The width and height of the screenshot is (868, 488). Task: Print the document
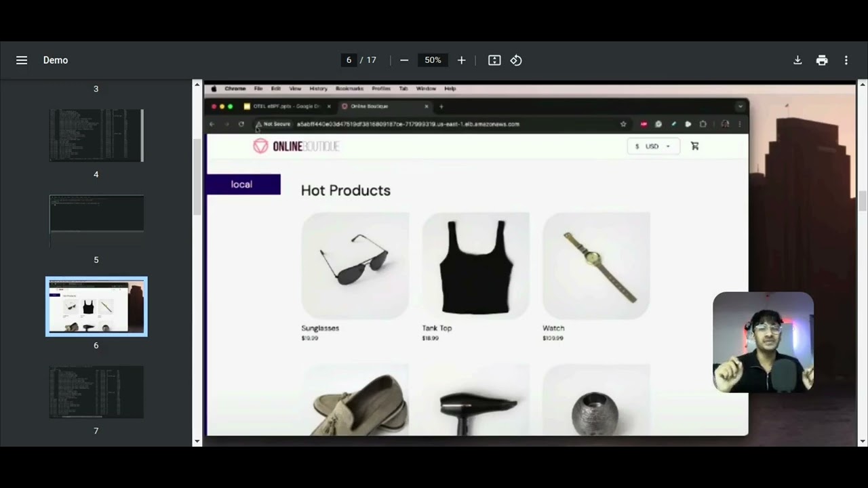coord(822,60)
